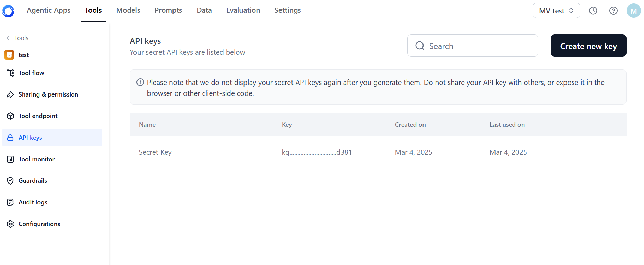Switch to Agentic Apps tab

(x=48, y=10)
